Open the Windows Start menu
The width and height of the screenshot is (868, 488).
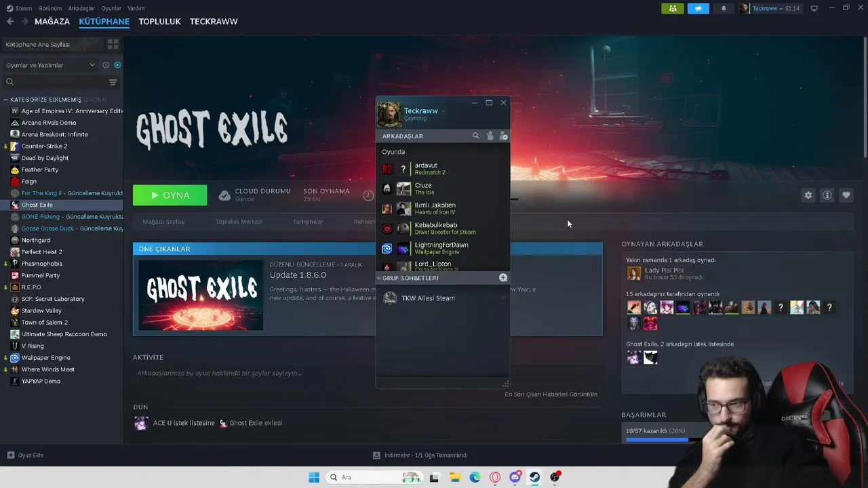click(314, 477)
